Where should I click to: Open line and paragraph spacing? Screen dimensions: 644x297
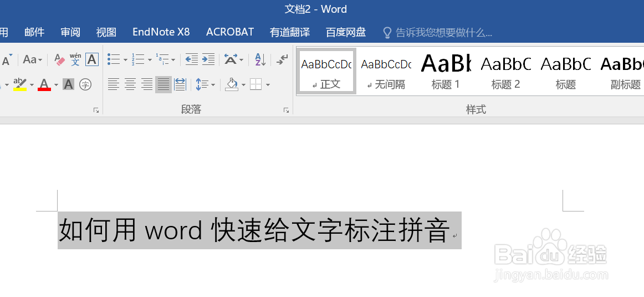coord(205,85)
